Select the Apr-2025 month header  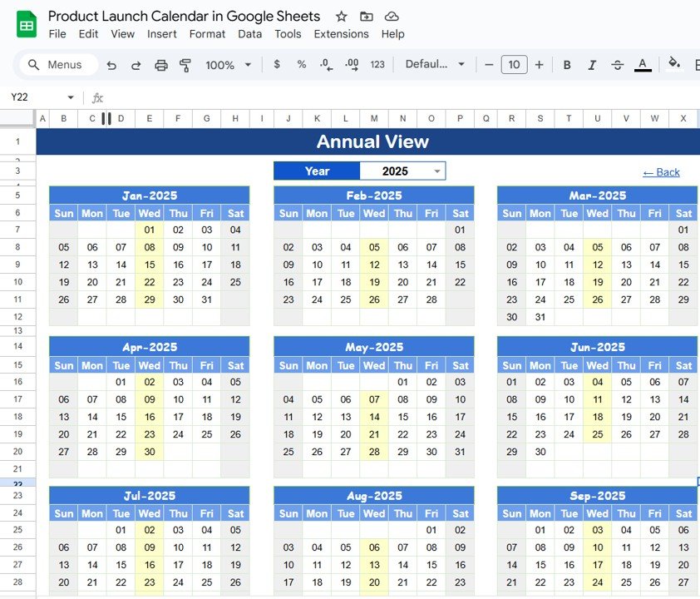(149, 347)
